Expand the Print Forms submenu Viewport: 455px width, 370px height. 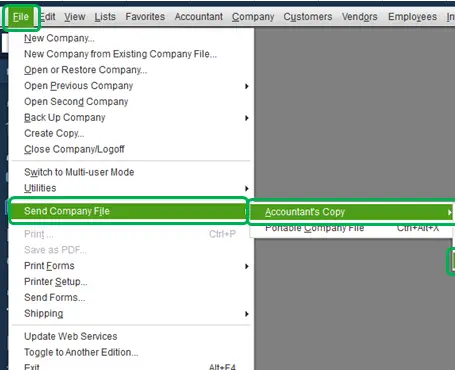tap(131, 266)
